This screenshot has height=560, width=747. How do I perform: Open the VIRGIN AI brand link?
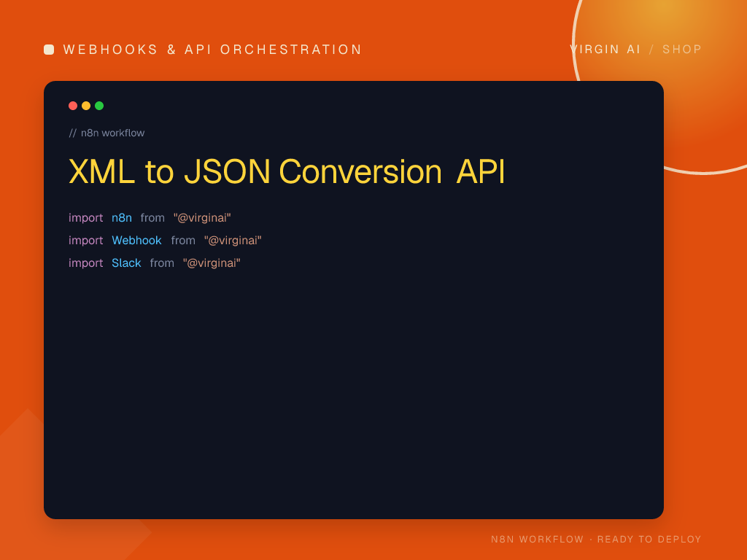click(605, 49)
